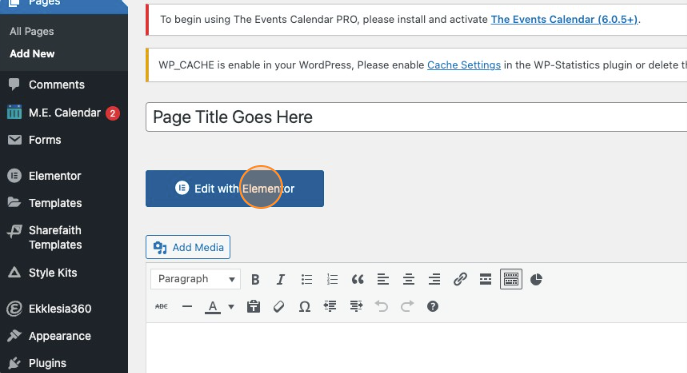Open the Cache Settings link
The height and width of the screenshot is (373, 687).
[464, 65]
